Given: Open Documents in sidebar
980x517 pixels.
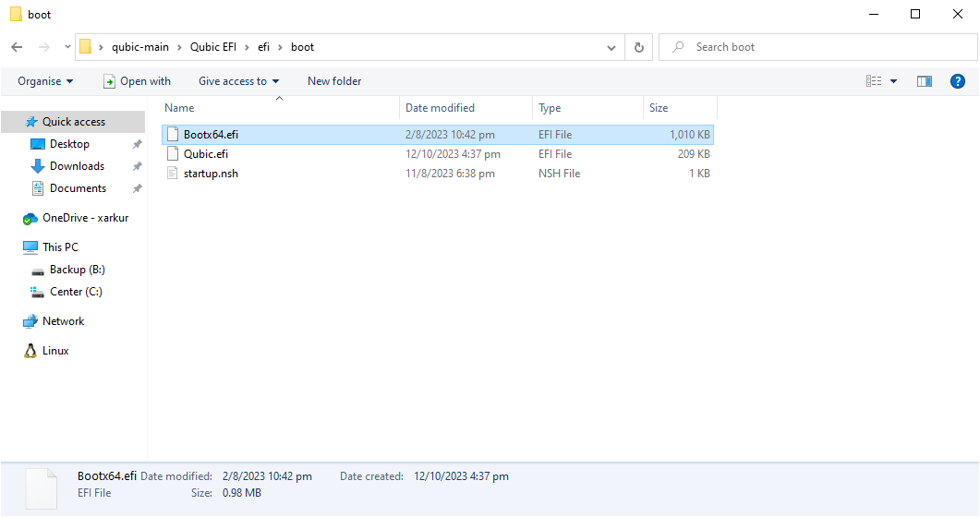Looking at the screenshot, I should pos(79,188).
